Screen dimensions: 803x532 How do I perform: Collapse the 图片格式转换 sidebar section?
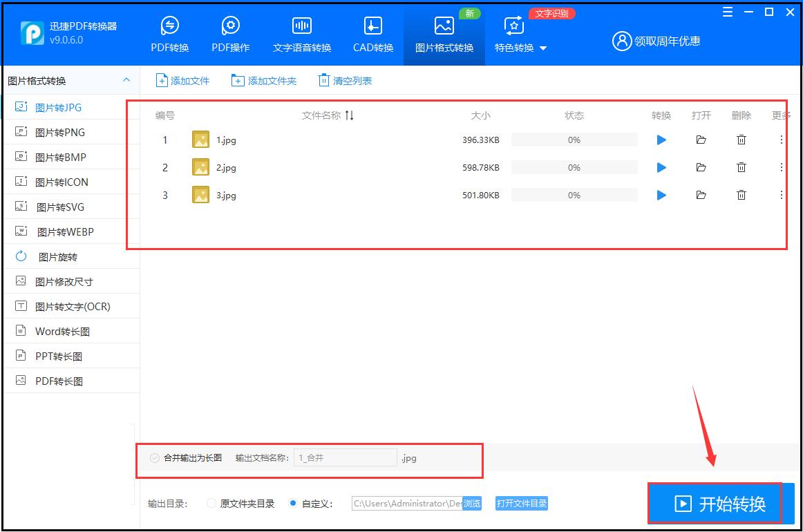point(126,80)
